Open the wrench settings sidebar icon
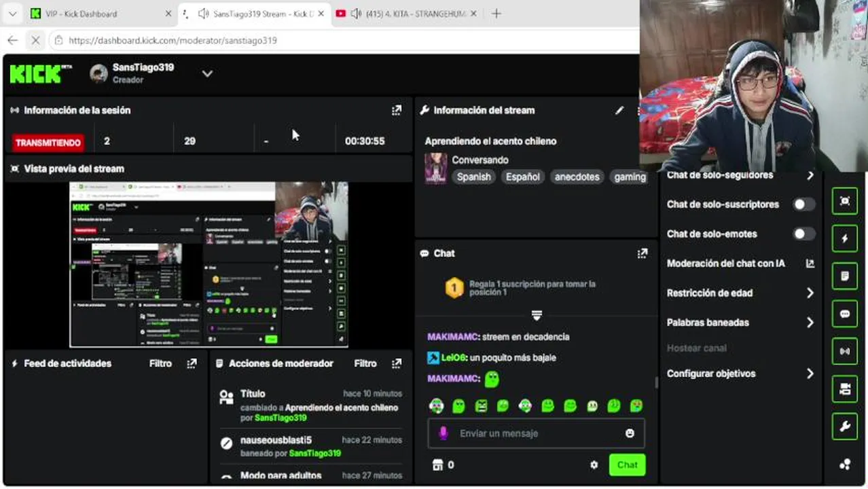 [845, 427]
